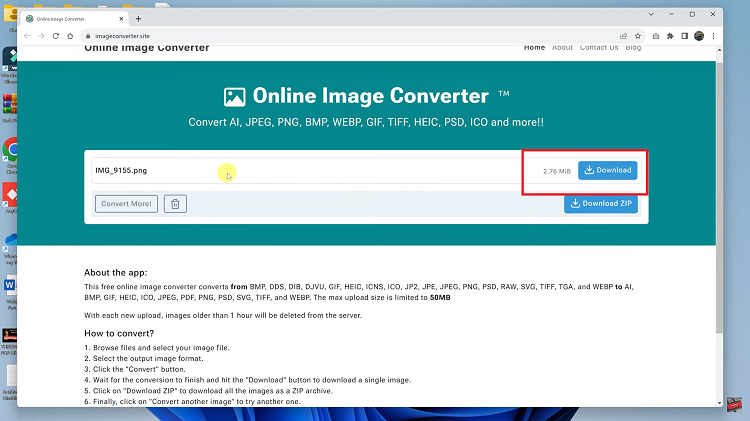Click the 2.76 MiB file size
The height and width of the screenshot is (421, 750).
[x=557, y=171]
